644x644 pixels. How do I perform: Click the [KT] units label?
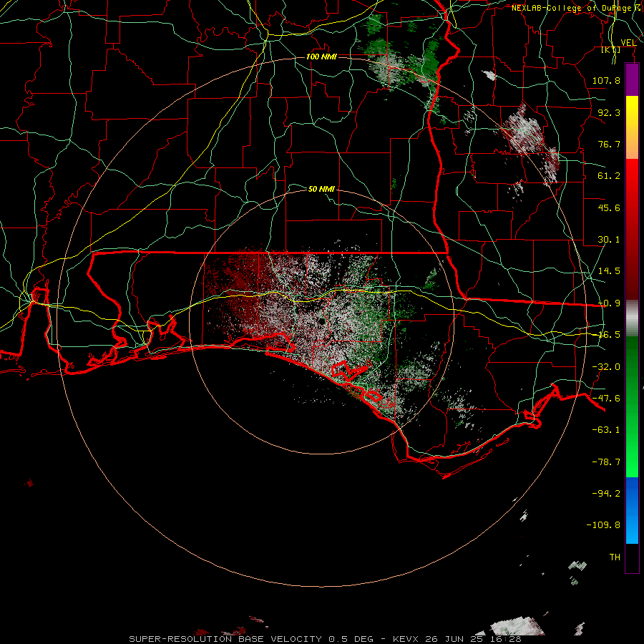pyautogui.click(x=611, y=49)
